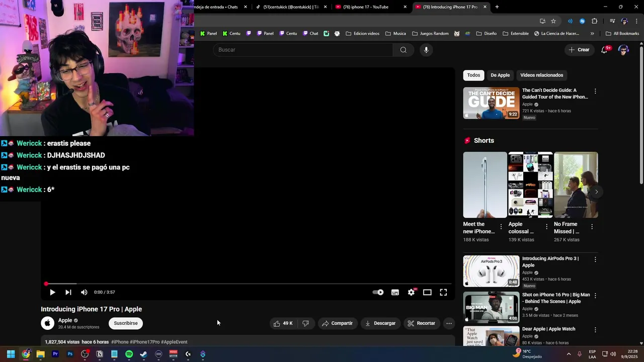The width and height of the screenshot is (644, 362).
Task: Seek in the video progress bar
Action: [248, 284]
